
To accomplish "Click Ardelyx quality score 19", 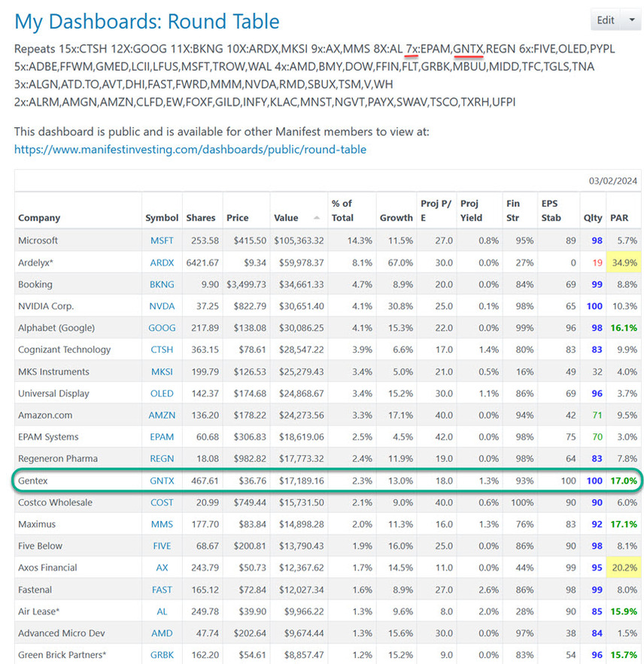I will click(597, 262).
